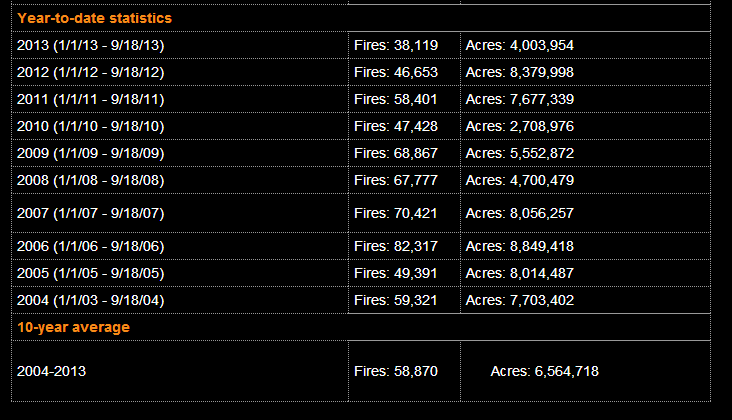Click the 10-year average heading

click(73, 327)
